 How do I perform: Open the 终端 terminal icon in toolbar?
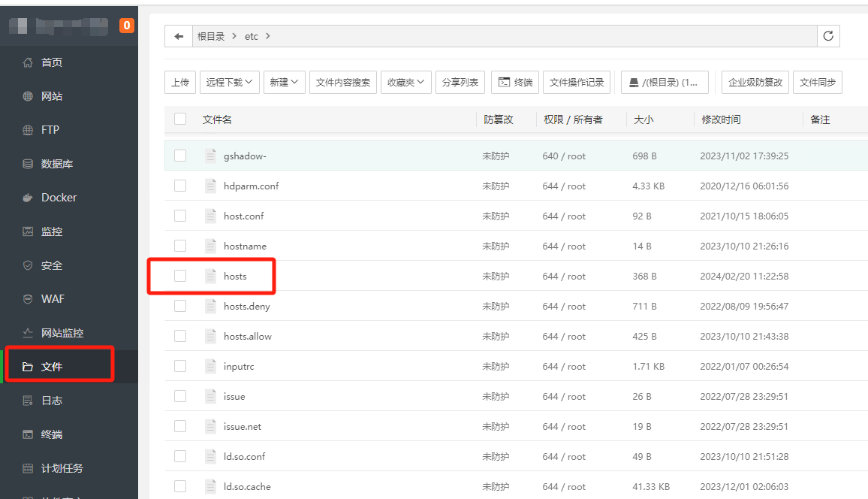[x=514, y=82]
